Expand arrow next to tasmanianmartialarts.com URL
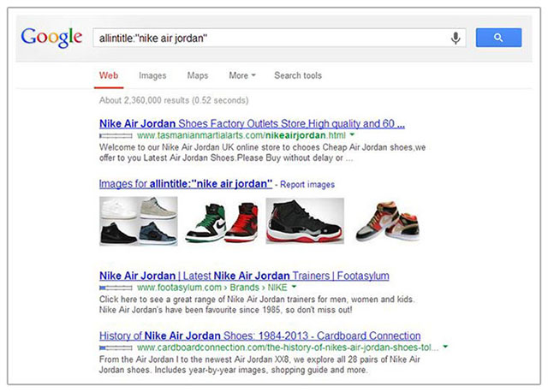548x392 pixels. pyautogui.click(x=352, y=135)
